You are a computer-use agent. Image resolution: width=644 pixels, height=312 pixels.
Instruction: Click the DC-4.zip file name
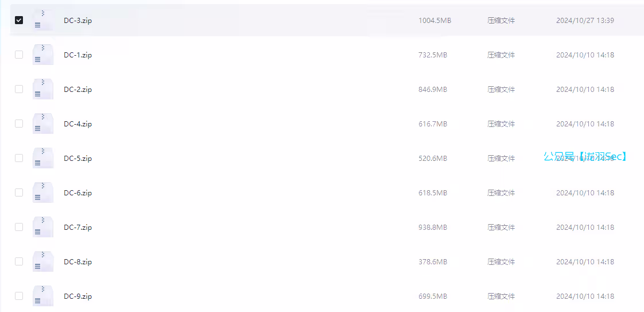[x=78, y=124]
